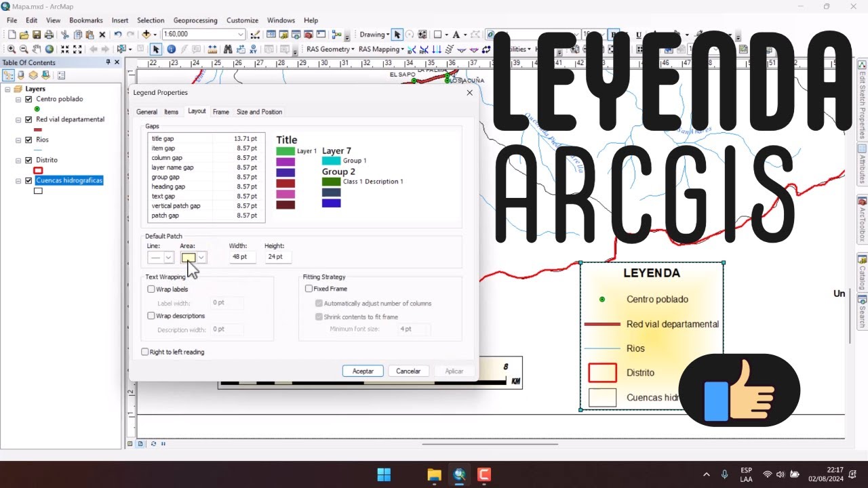This screenshot has width=868, height=488.
Task: Enable the Wrap descriptions checkbox
Action: coord(151,316)
